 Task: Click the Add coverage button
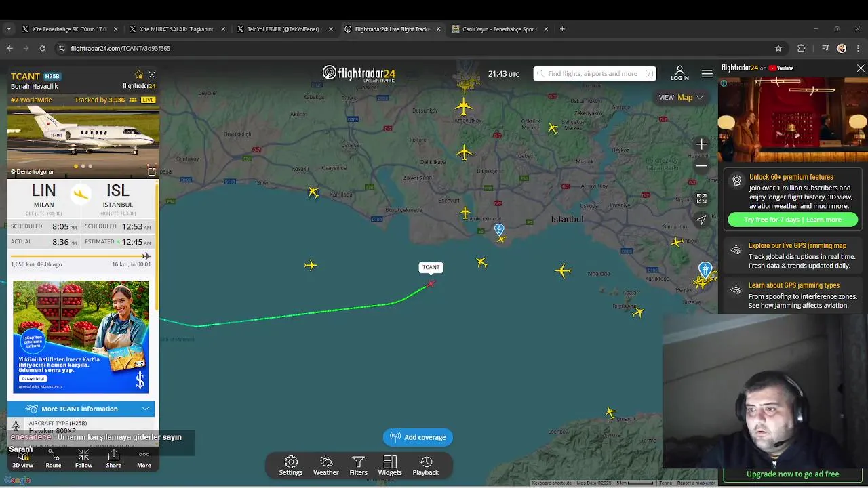point(418,437)
